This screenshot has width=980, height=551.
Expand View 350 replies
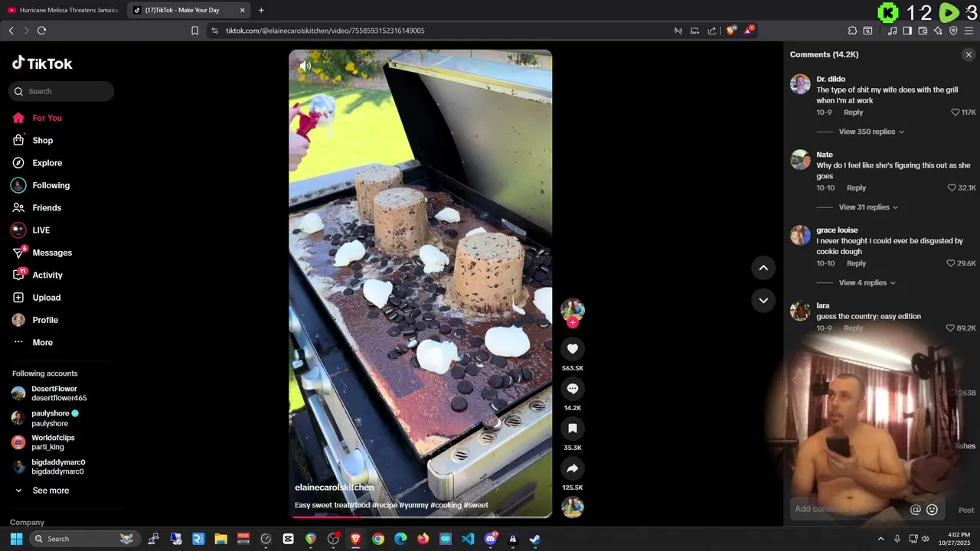pos(871,132)
